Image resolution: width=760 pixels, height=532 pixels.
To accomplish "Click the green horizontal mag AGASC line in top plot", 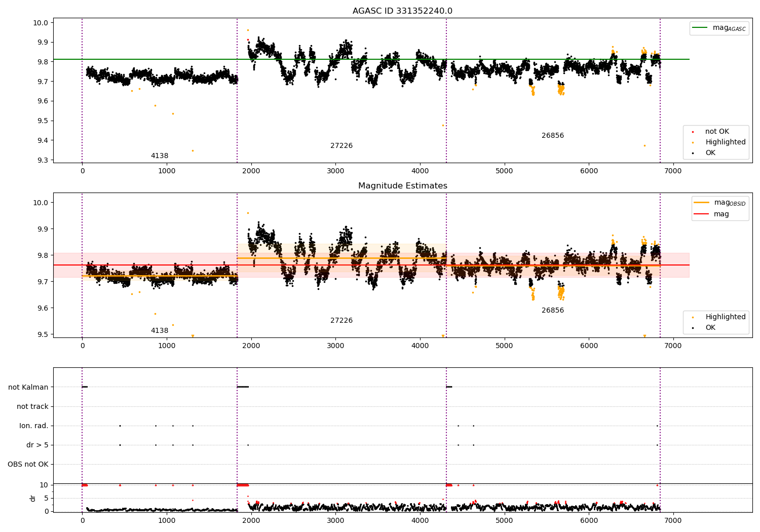I will (x=371, y=59).
